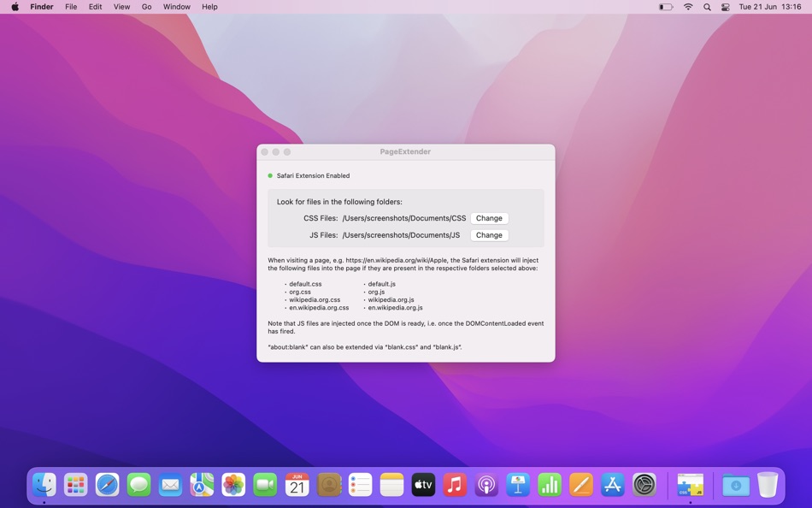This screenshot has width=812, height=508.
Task: Open Control Center in menu bar
Action: click(x=726, y=7)
